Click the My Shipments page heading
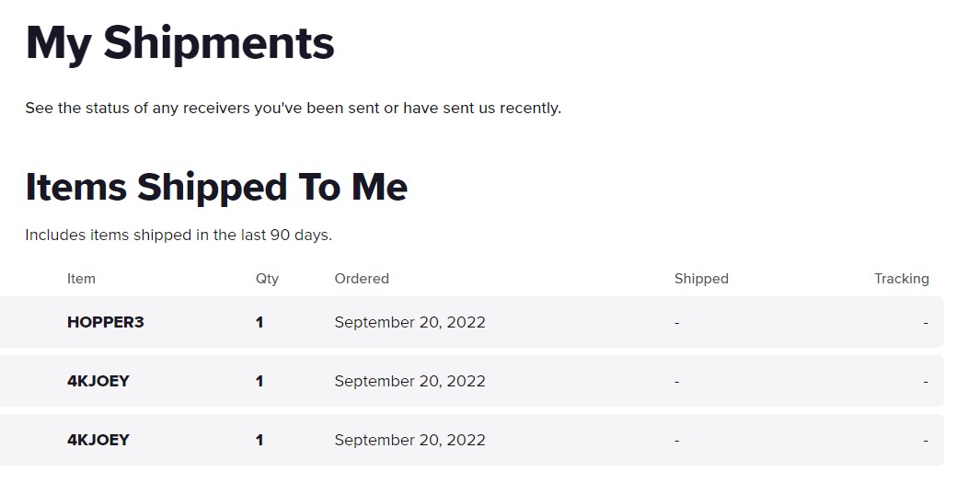The width and height of the screenshot is (980, 483). 180,44
